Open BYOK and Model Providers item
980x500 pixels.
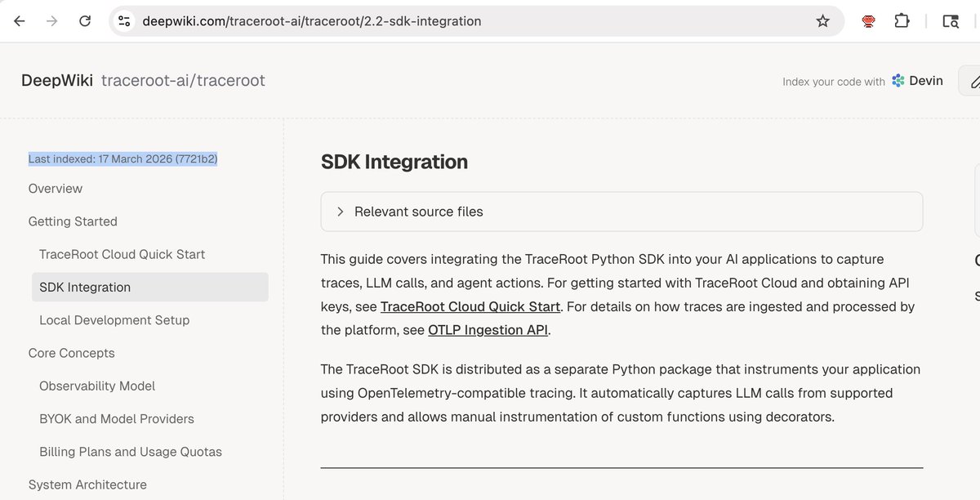[117, 418]
